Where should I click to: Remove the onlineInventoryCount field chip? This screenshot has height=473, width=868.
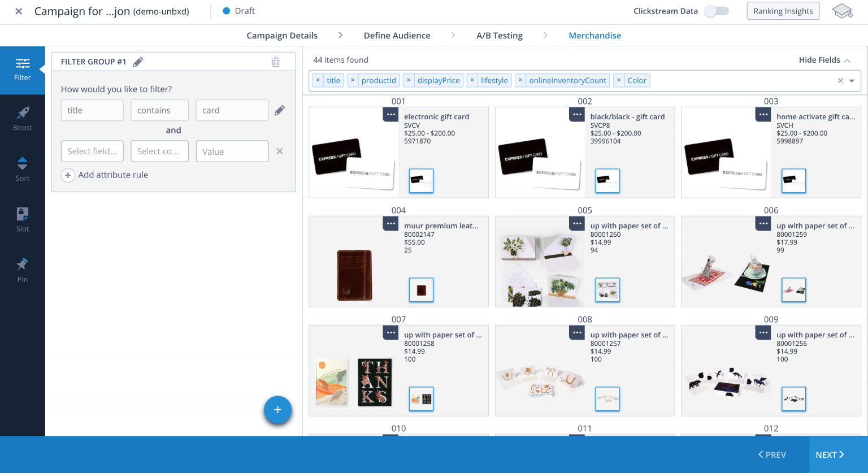(520, 80)
